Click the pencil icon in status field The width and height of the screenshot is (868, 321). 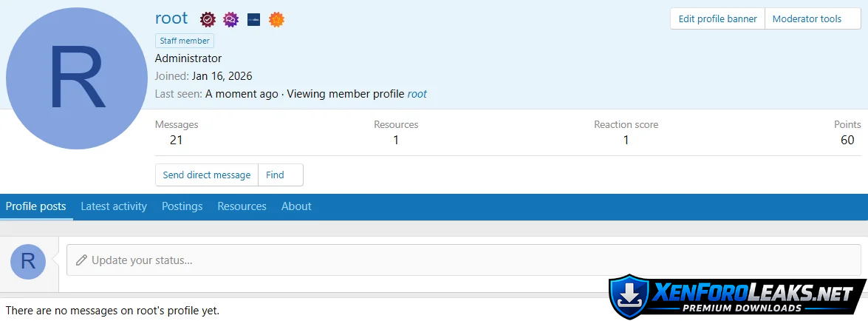pos(81,260)
